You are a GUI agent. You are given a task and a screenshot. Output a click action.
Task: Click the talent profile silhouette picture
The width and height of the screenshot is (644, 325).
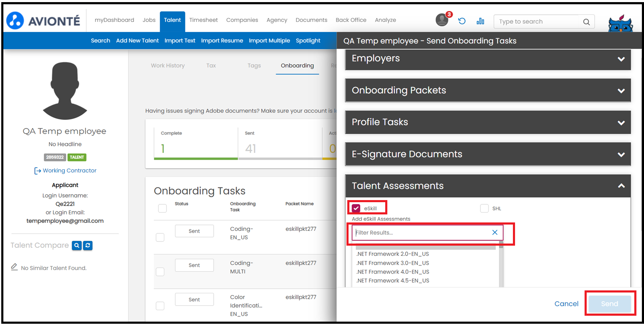(x=64, y=91)
